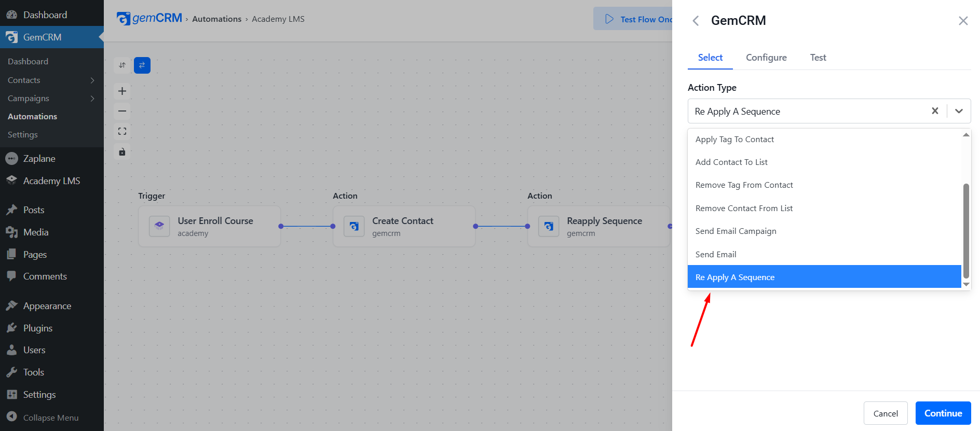Switch to the Test tab
Image resolution: width=980 pixels, height=431 pixels.
[818, 58]
